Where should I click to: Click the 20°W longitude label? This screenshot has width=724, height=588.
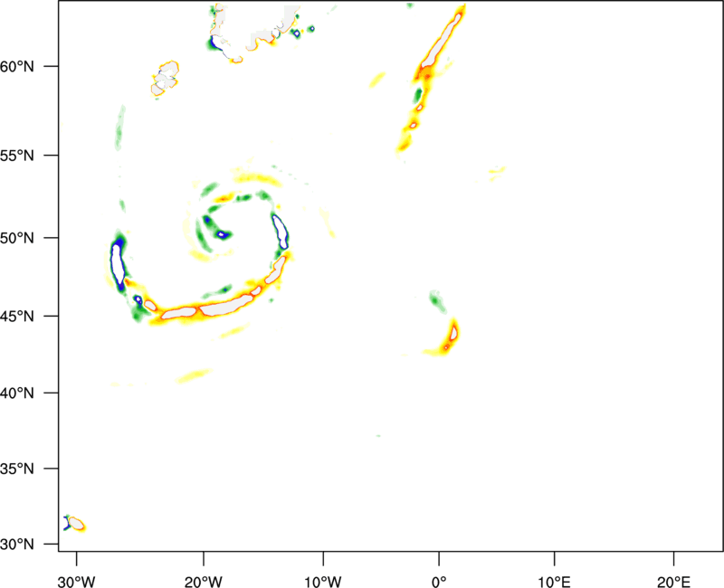[x=203, y=582]
